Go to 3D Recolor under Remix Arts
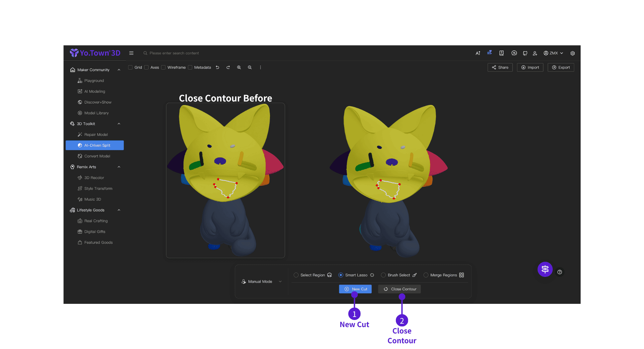This screenshot has height=349, width=644. tap(95, 178)
